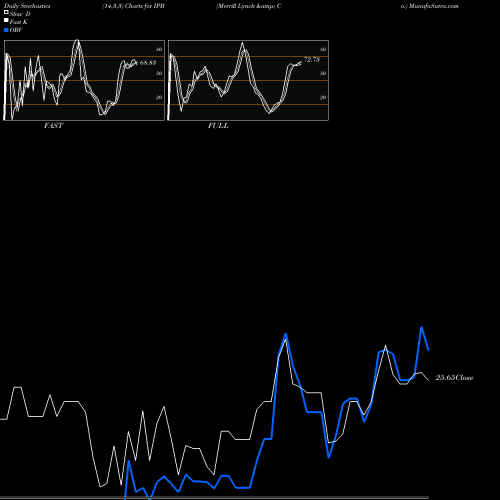Click the MunafaSutra.com watermark text
This screenshot has width=500, height=500.
click(434, 6)
